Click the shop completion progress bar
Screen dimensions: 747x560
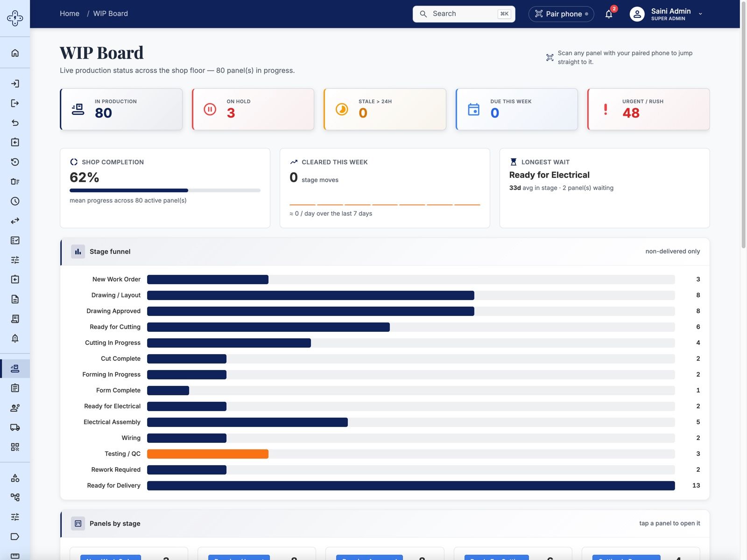tap(165, 190)
